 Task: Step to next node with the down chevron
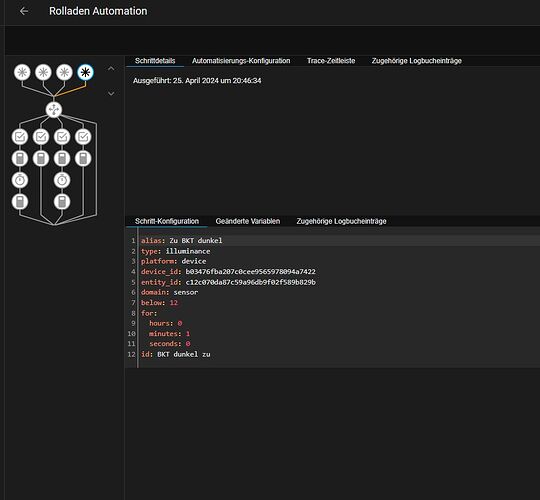111,93
